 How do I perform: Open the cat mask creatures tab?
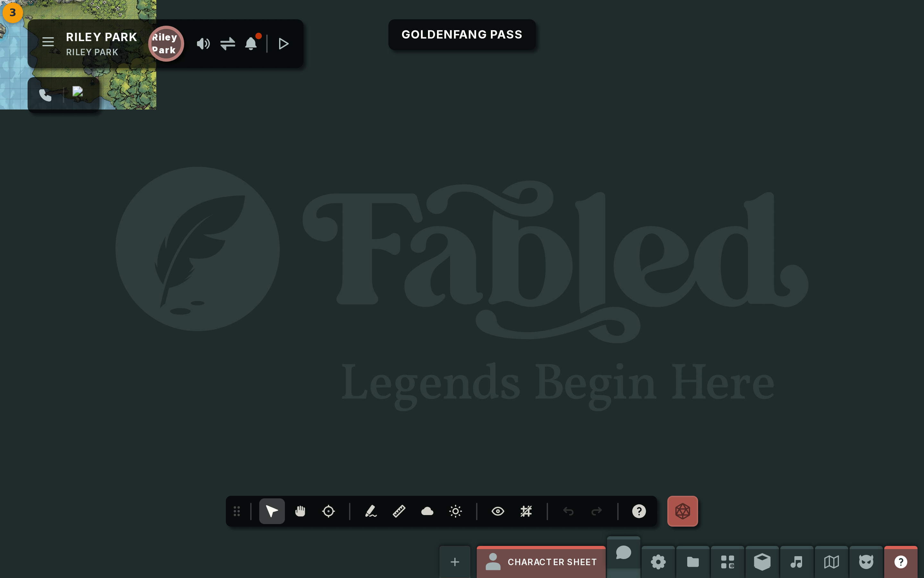pos(866,562)
